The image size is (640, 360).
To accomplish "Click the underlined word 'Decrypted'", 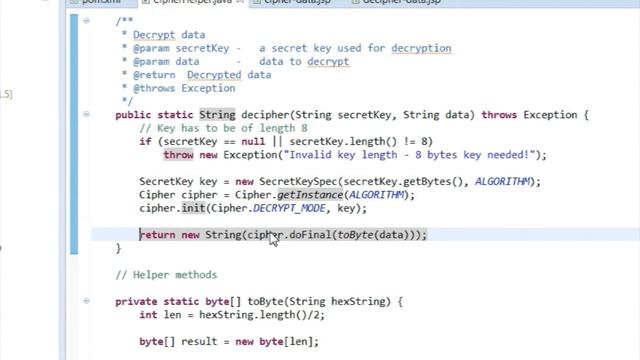I will 214,75.
